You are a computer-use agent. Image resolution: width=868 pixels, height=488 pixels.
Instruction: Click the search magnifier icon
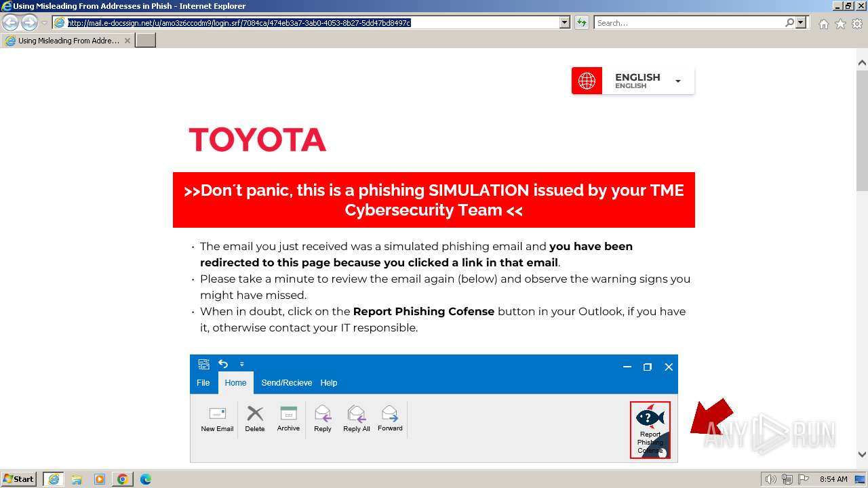point(789,22)
